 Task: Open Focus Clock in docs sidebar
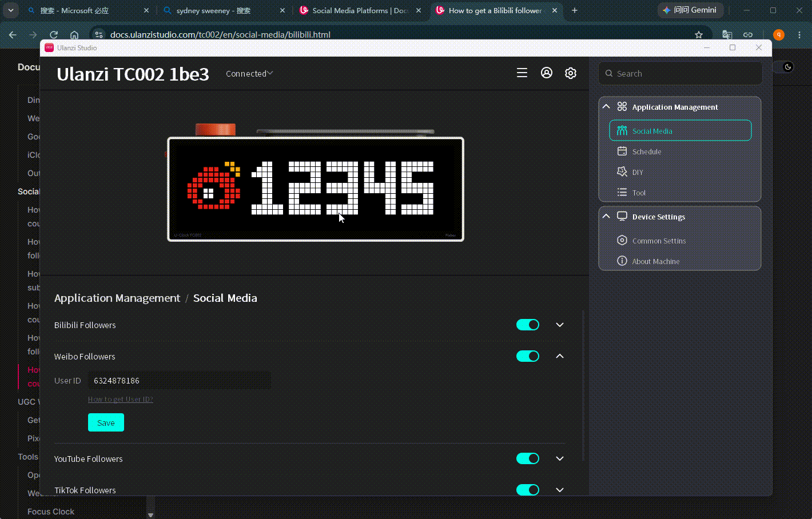point(51,512)
